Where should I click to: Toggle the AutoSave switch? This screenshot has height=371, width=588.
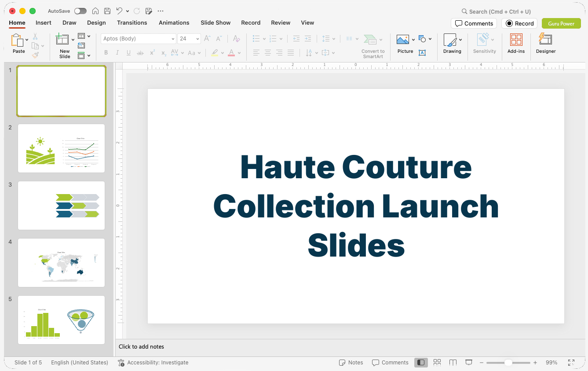tap(80, 11)
